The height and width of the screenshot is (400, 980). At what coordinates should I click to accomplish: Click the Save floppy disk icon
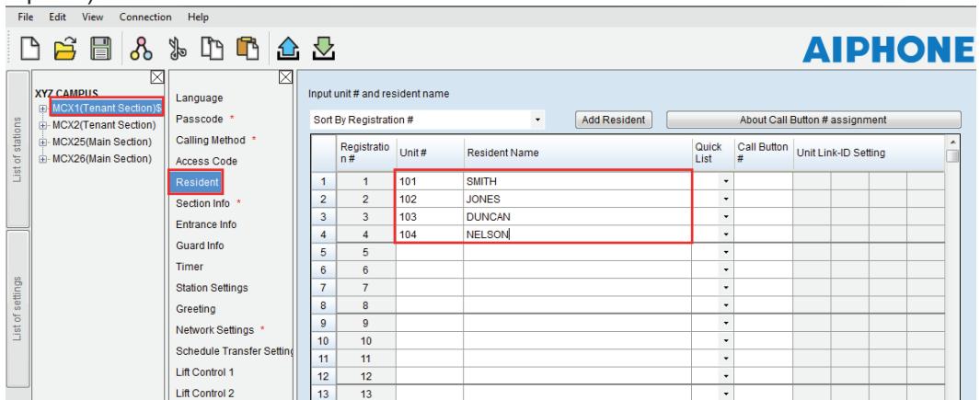[x=100, y=48]
